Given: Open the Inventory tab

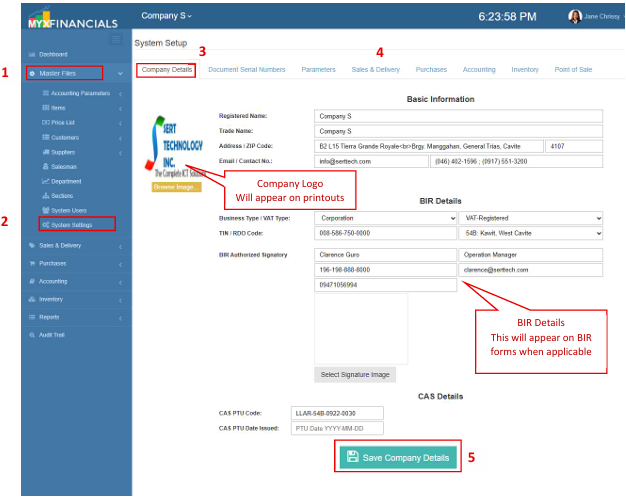Looking at the screenshot, I should (x=525, y=70).
